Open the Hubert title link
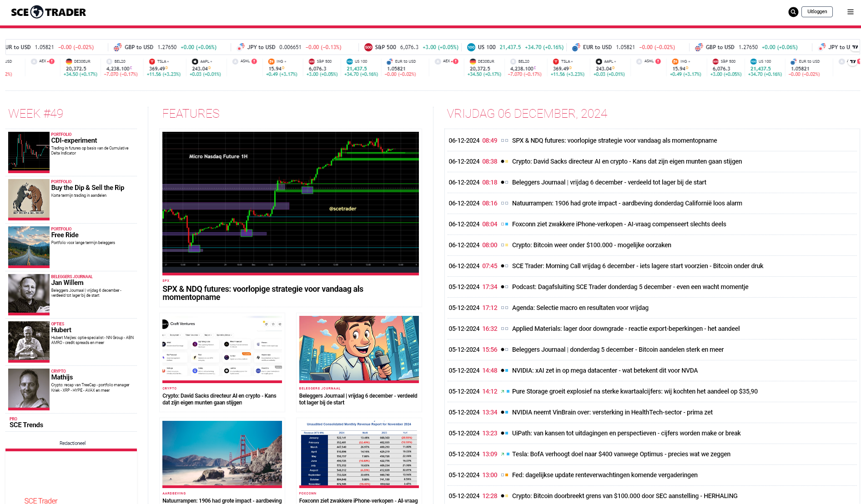Image resolution: width=861 pixels, height=504 pixels. [61, 330]
